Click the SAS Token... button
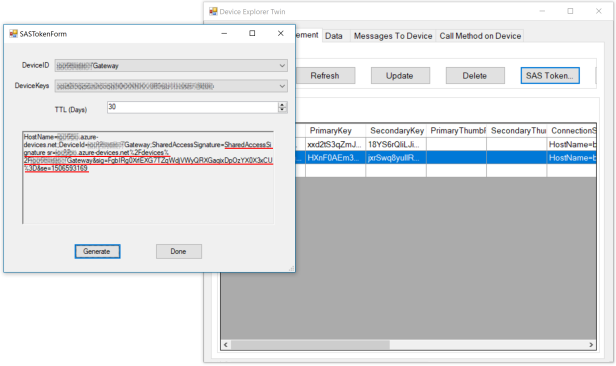Screen dimensions: 616x366 coord(550,75)
